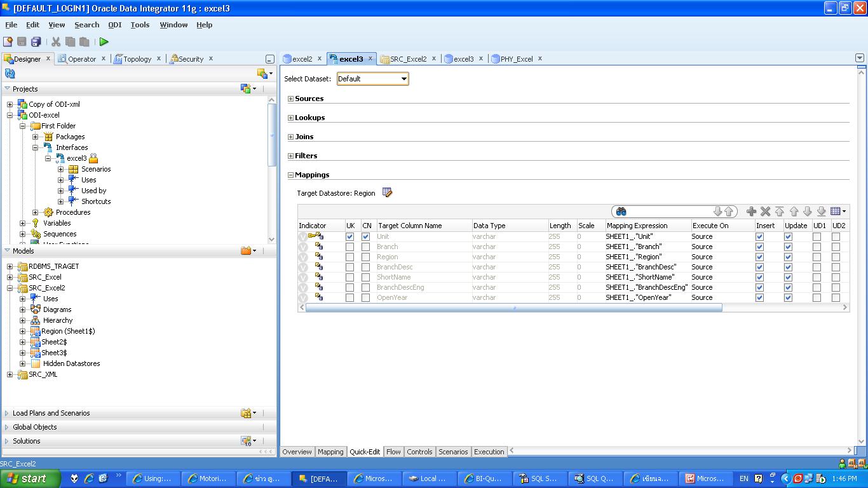This screenshot has height=488, width=868.
Task: Switch to the Flow tab
Action: pyautogui.click(x=393, y=452)
